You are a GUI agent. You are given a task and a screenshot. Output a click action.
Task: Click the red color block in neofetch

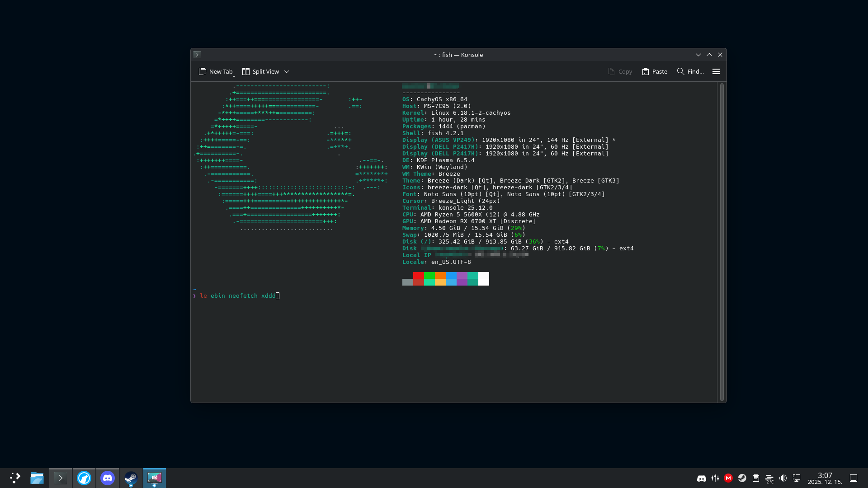(418, 276)
